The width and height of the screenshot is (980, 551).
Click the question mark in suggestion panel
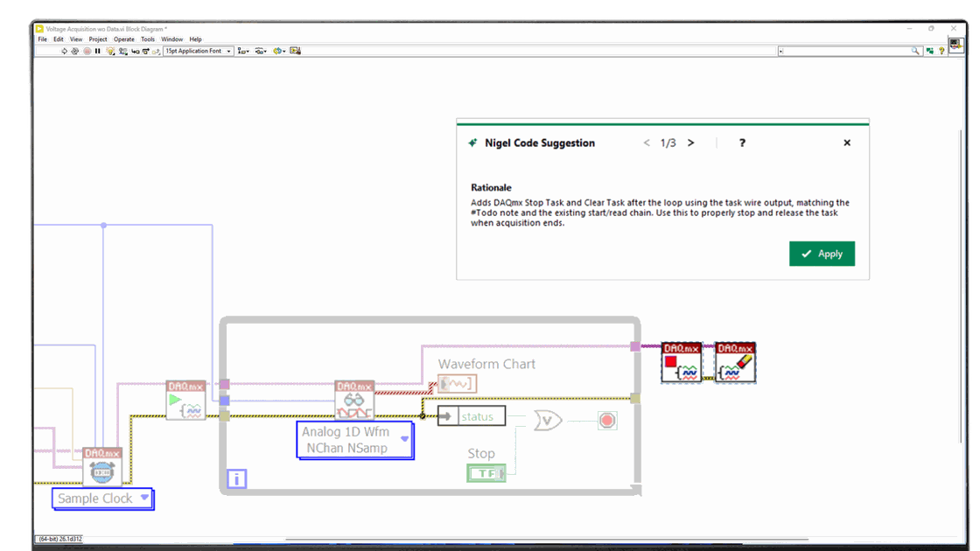coord(742,143)
